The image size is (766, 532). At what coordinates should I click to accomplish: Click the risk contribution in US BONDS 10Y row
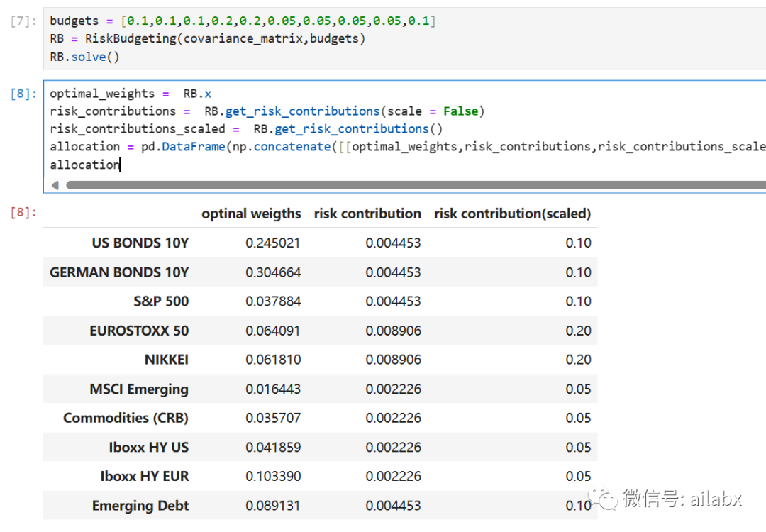pos(393,243)
